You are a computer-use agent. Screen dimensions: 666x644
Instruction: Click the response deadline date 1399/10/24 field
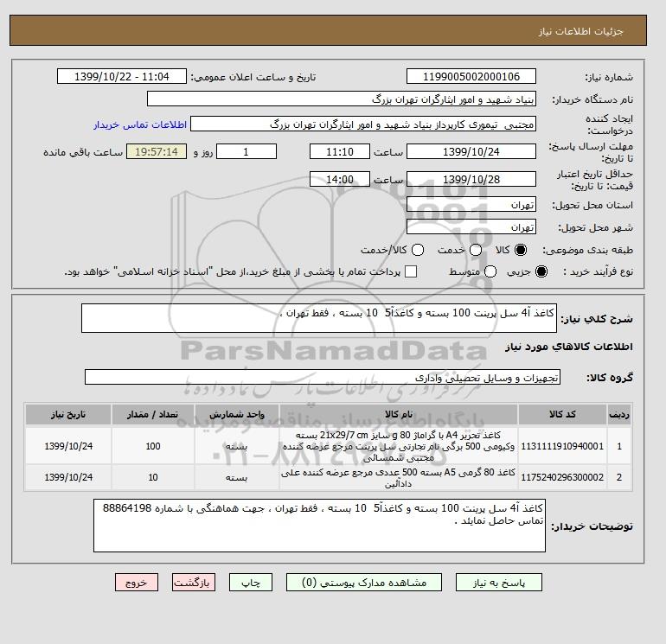pyautogui.click(x=471, y=151)
